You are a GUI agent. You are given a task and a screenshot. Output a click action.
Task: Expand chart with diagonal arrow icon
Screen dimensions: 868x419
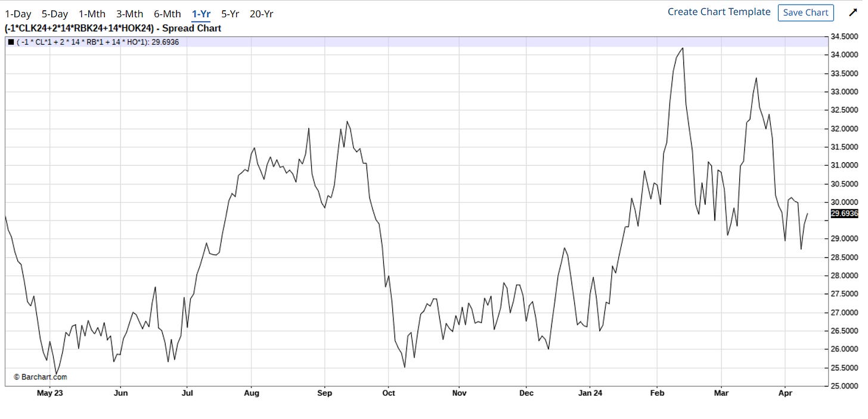click(x=852, y=13)
